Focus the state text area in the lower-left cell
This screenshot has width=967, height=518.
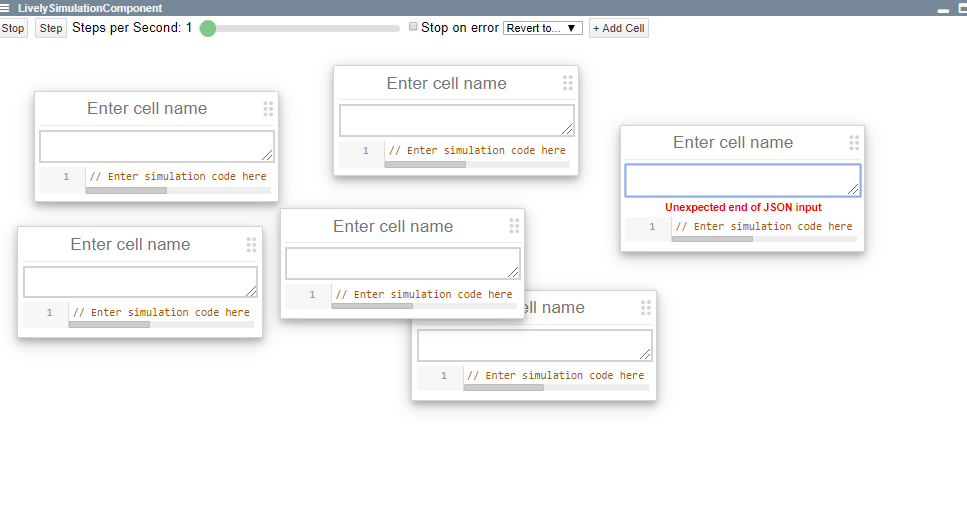[x=140, y=281]
